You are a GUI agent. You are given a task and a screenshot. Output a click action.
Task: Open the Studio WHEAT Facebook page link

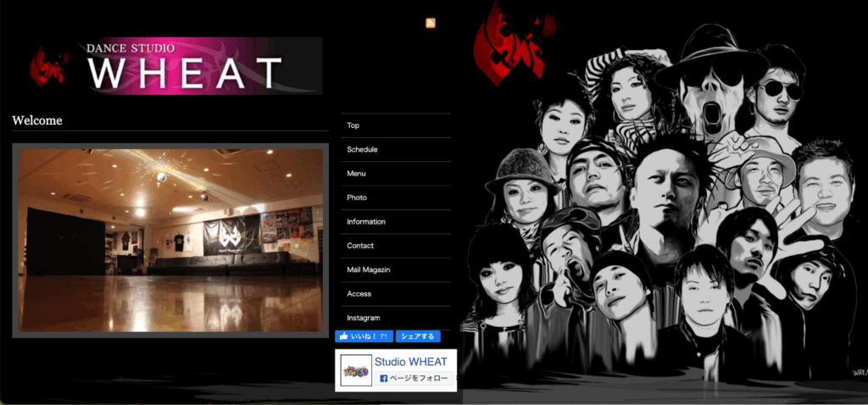point(410,362)
